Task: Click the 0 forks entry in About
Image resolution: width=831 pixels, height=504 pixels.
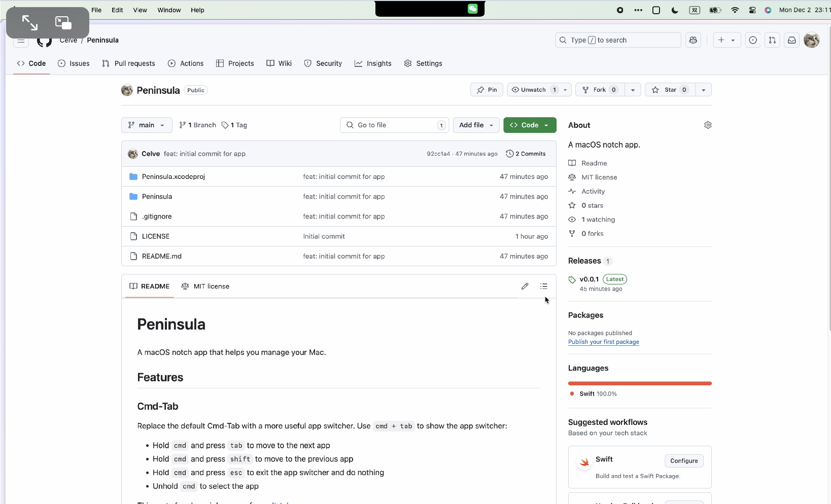Action: (x=586, y=234)
